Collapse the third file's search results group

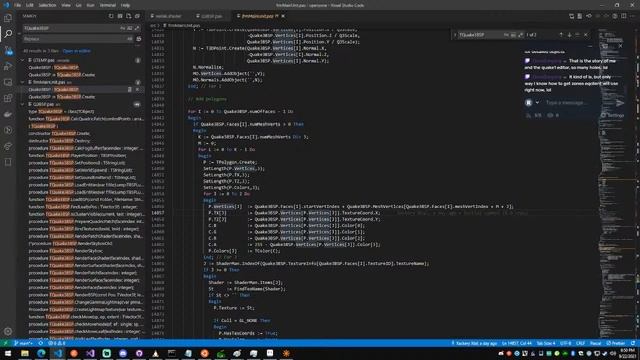click(23, 104)
